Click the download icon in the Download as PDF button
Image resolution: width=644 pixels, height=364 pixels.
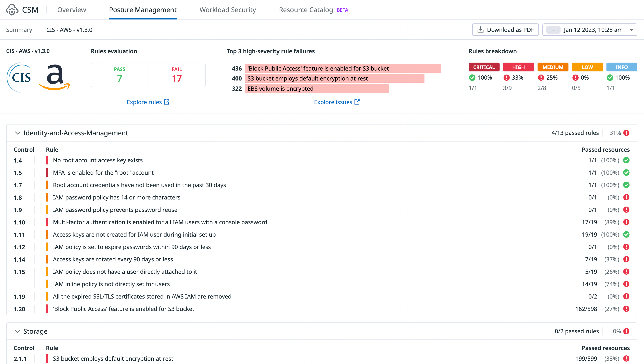click(x=480, y=30)
